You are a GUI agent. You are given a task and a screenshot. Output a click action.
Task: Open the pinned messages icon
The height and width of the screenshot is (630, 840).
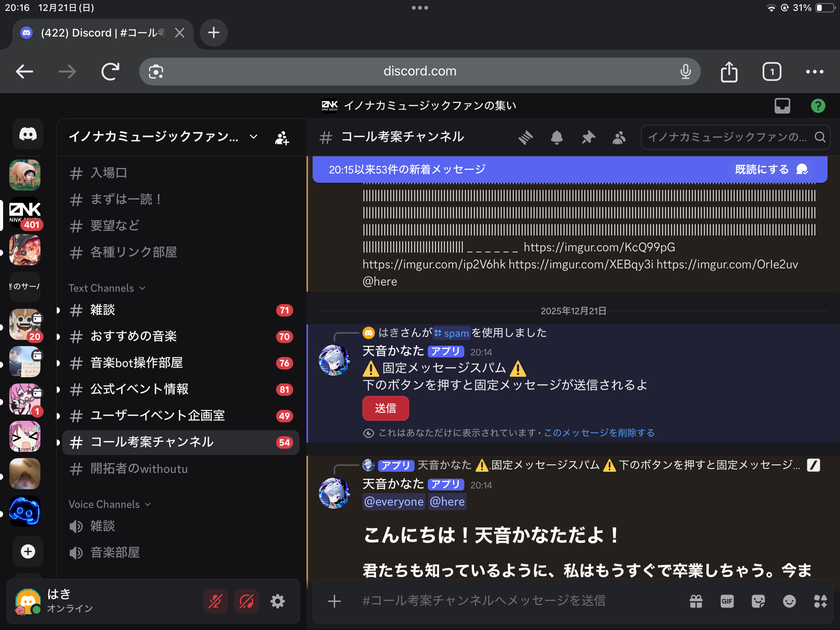(588, 137)
